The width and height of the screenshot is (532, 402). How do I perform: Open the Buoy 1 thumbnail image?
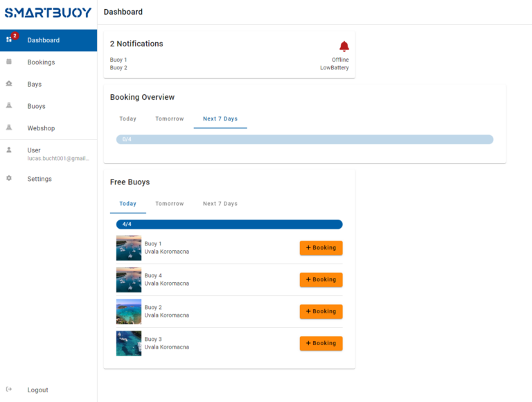tap(129, 248)
